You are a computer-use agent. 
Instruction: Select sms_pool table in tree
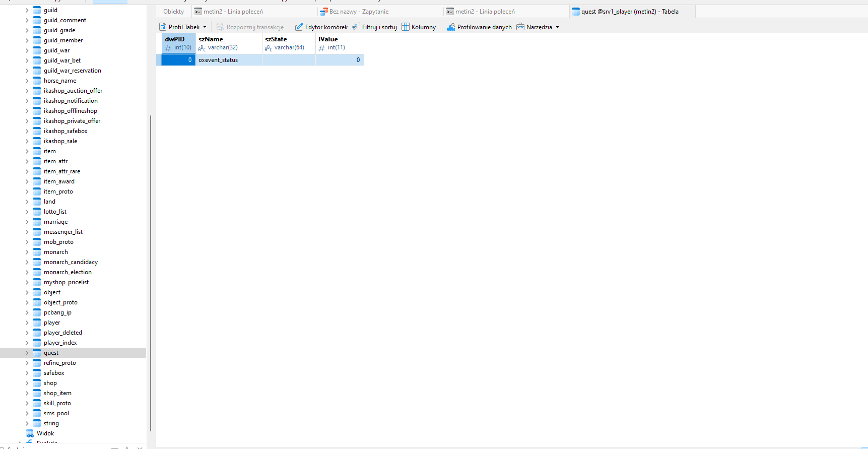tap(56, 413)
